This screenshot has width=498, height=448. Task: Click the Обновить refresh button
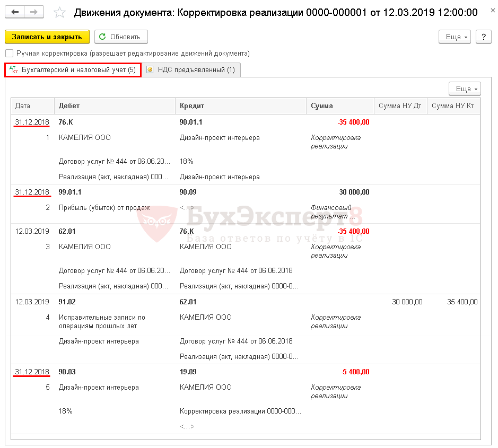coord(121,37)
